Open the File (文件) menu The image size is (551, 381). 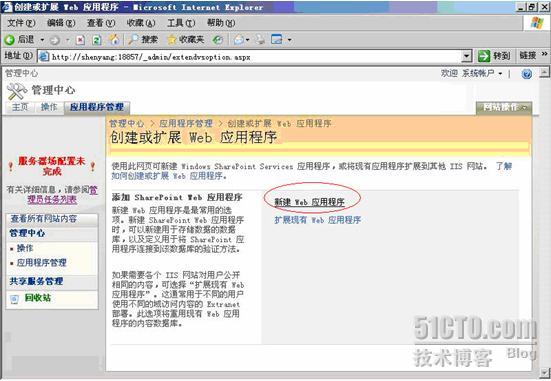(21, 23)
